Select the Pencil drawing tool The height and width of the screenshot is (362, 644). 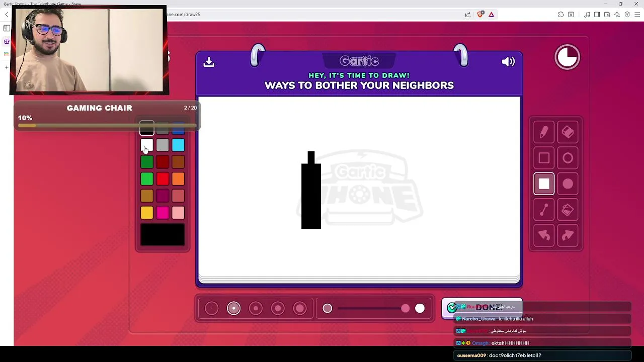click(544, 132)
